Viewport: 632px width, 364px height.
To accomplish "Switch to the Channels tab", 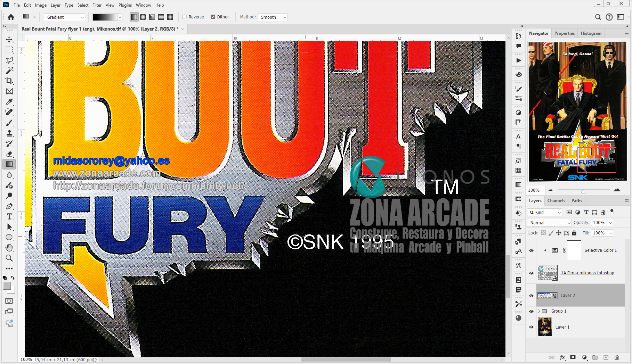I will pos(556,201).
